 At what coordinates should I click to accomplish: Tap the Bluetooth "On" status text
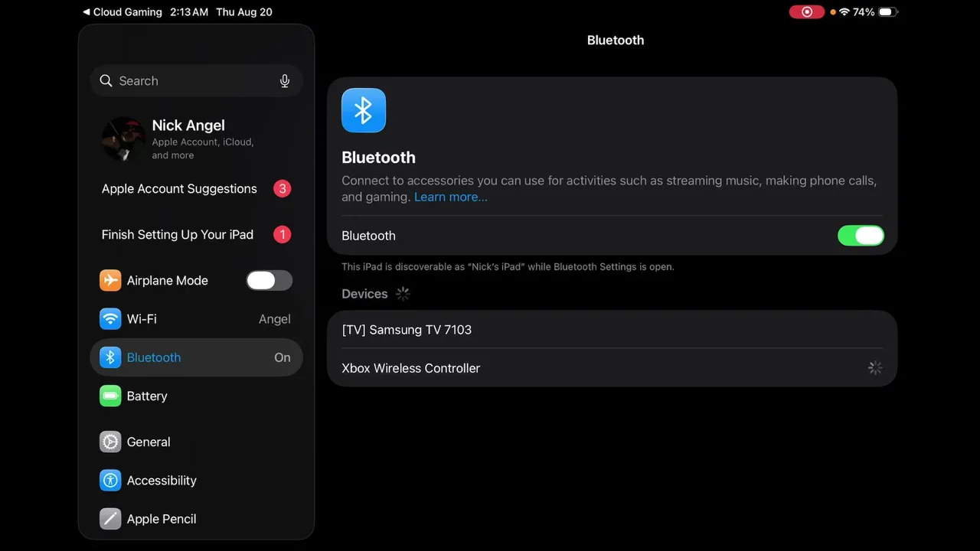283,357
